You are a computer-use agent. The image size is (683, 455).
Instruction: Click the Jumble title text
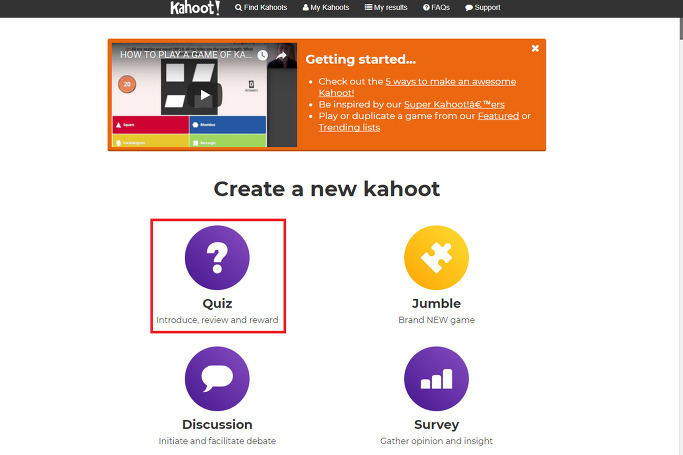pyautogui.click(x=436, y=303)
